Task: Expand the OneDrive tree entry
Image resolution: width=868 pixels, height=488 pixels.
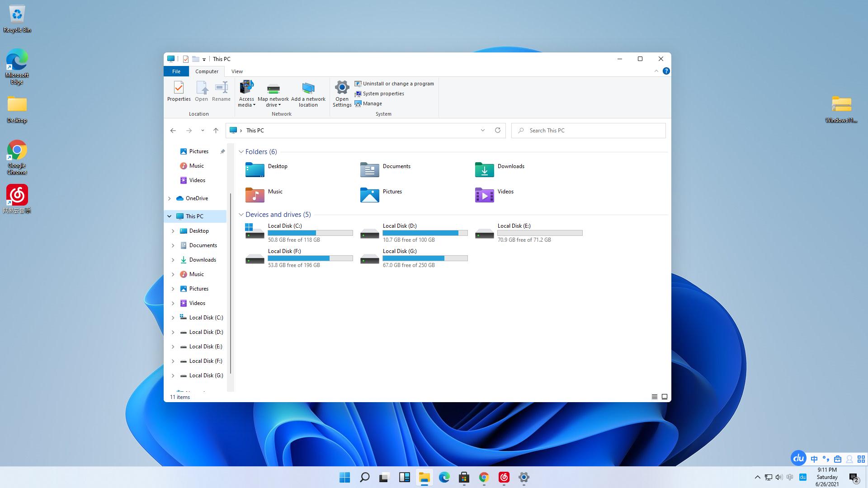Action: point(170,198)
